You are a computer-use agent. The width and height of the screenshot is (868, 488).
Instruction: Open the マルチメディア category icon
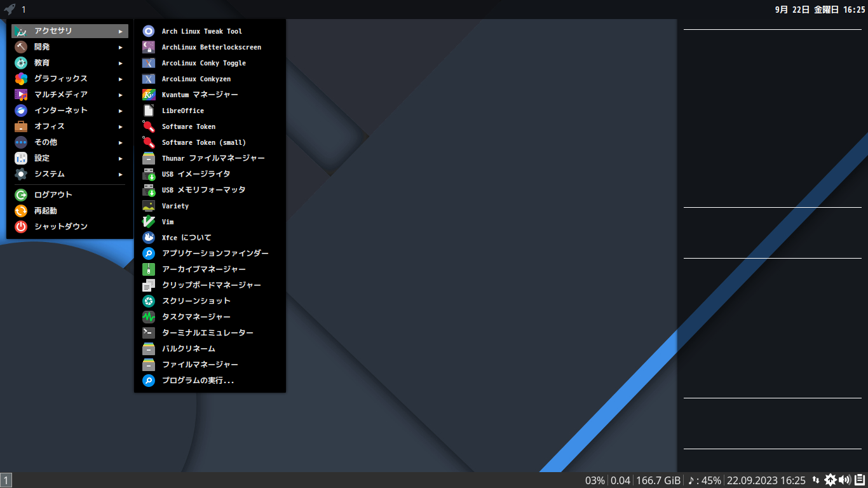21,95
